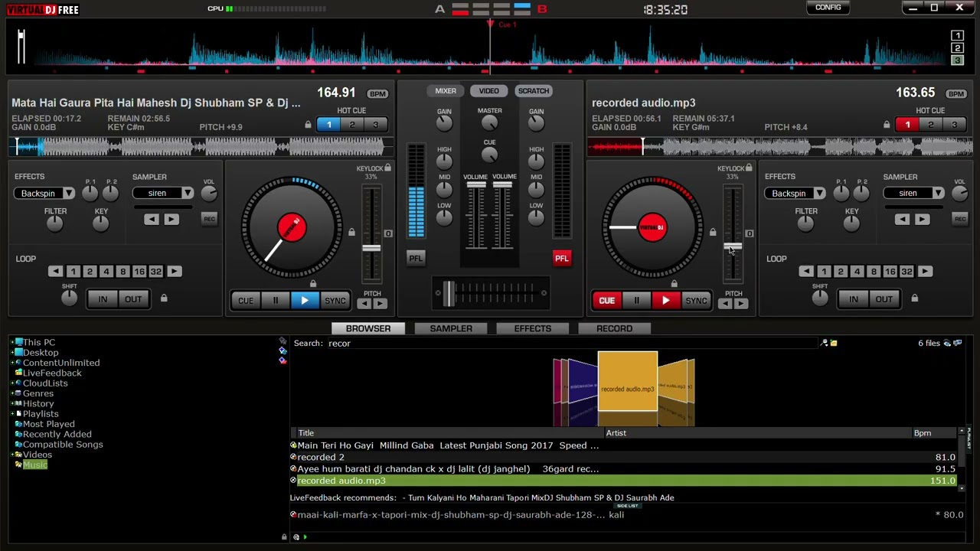Adjust right deck pitch slider

[x=733, y=246]
